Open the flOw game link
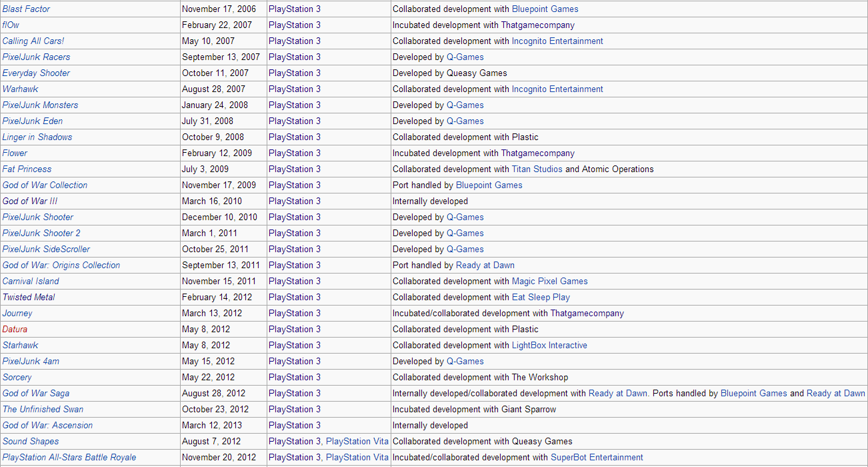The width and height of the screenshot is (868, 467). click(11, 25)
